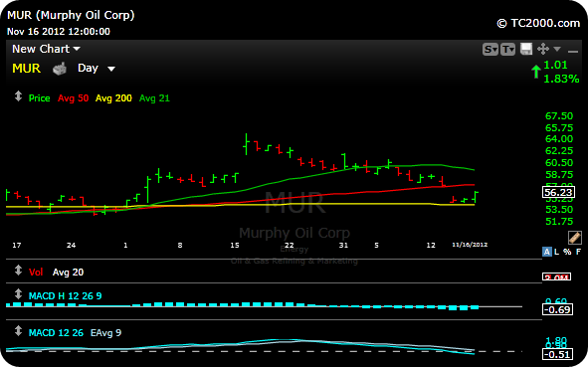Click the Price pane resize arrows icon

coord(18,96)
